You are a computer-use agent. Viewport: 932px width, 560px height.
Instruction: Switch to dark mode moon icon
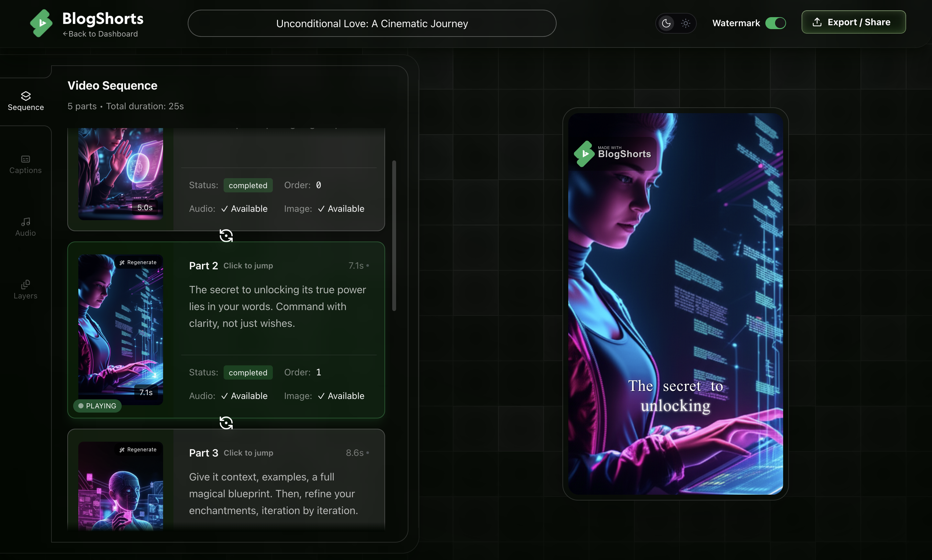[x=666, y=23]
